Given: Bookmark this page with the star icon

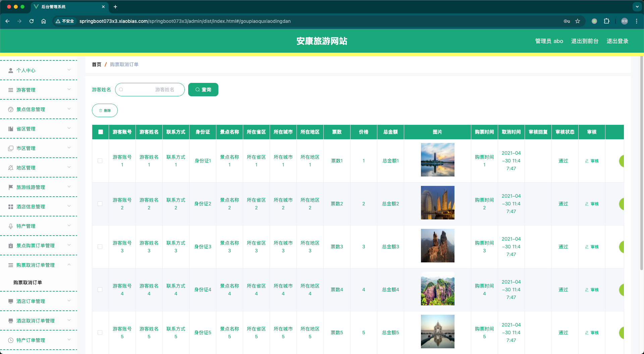Looking at the screenshot, I should [578, 21].
